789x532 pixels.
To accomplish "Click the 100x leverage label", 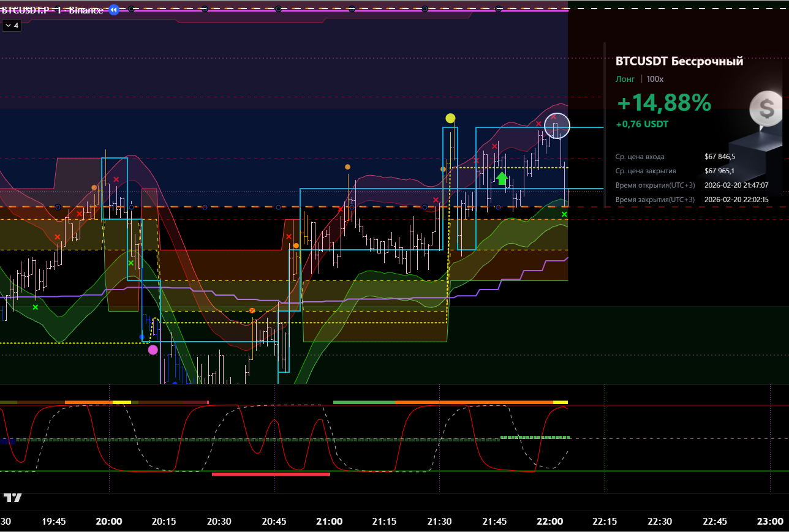I will (x=655, y=79).
